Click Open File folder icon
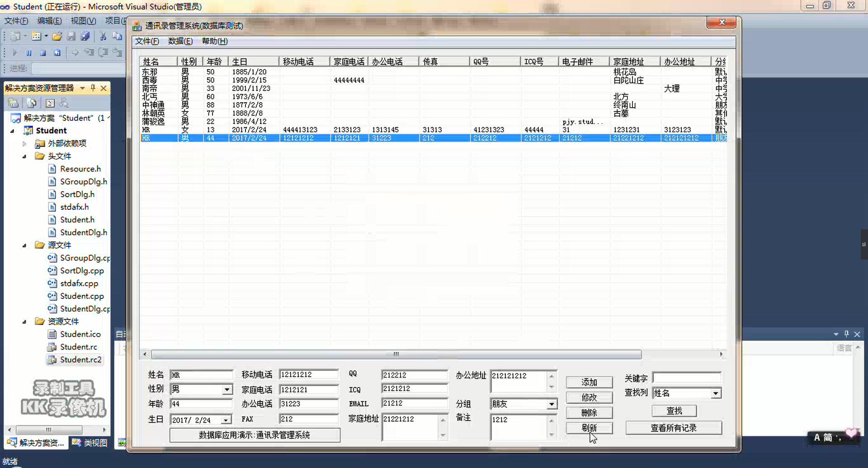 57,36
